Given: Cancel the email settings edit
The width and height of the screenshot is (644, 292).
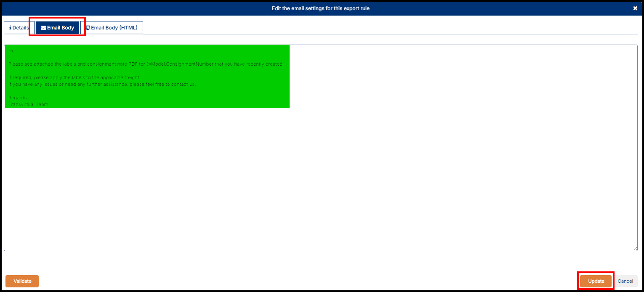Looking at the screenshot, I should click(x=625, y=281).
